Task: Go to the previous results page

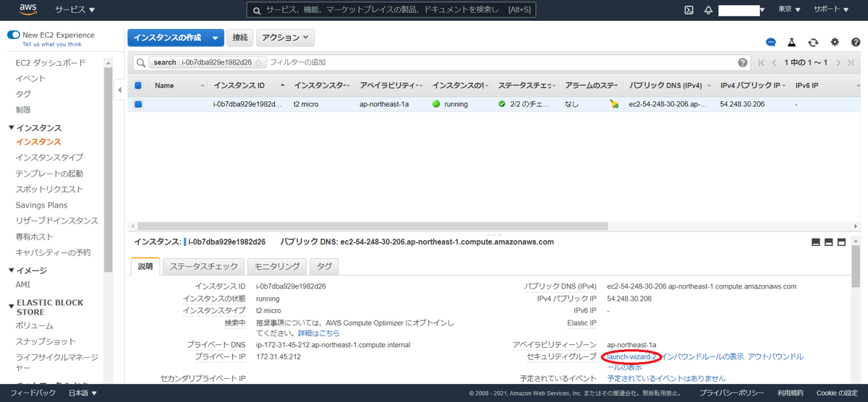Action: [775, 63]
